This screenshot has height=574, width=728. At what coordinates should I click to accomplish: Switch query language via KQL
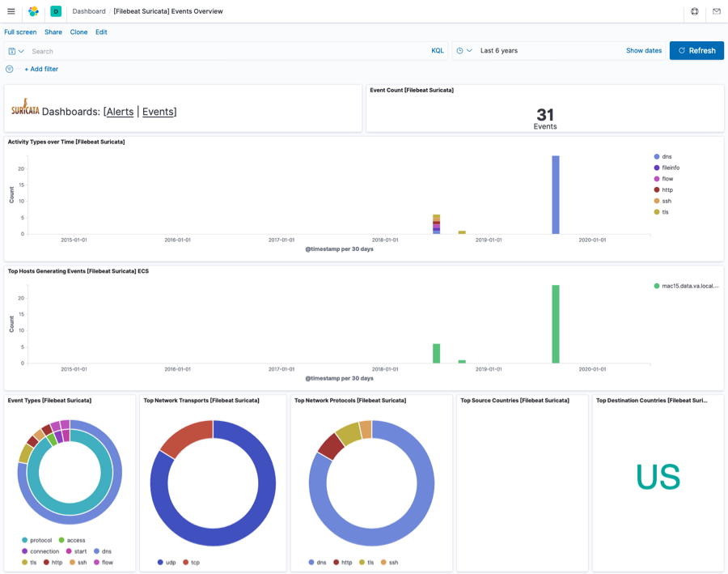tap(438, 51)
